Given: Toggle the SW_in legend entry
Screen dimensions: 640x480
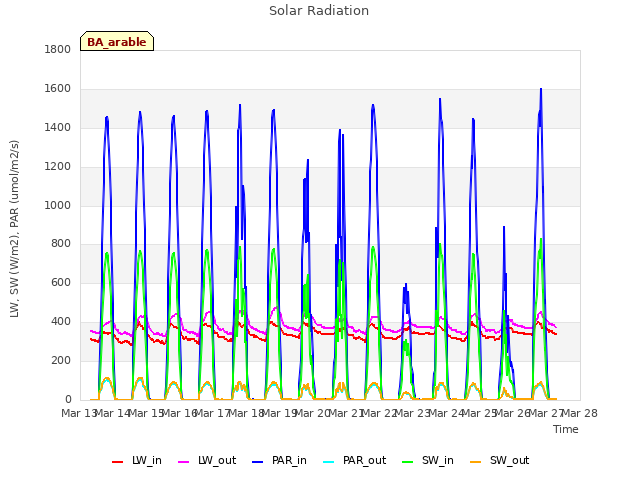Looking at the screenshot, I should [x=428, y=461].
